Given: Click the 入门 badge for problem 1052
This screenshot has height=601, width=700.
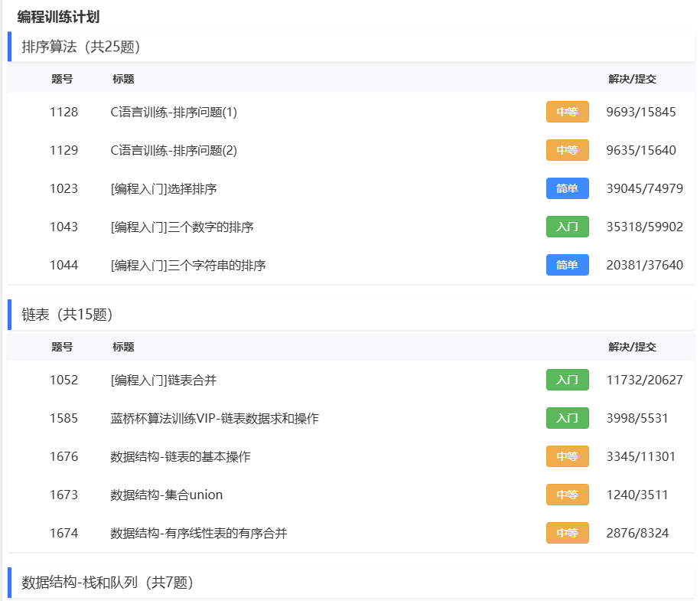Looking at the screenshot, I should [568, 380].
